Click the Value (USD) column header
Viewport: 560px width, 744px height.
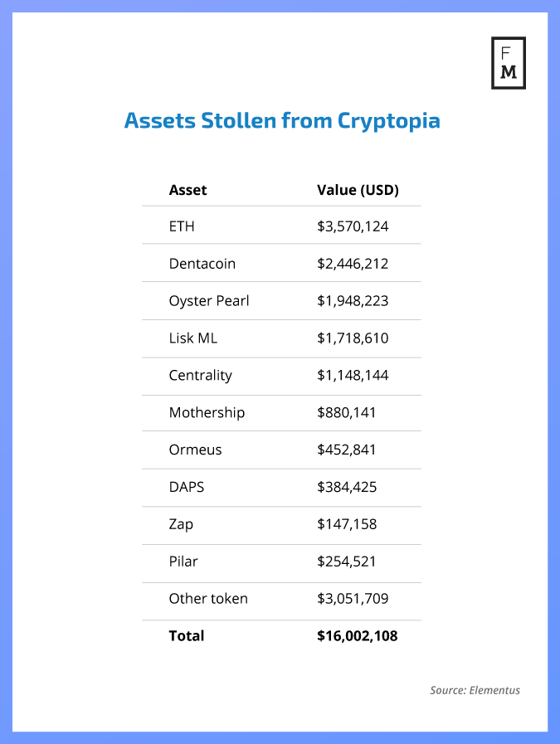click(358, 190)
